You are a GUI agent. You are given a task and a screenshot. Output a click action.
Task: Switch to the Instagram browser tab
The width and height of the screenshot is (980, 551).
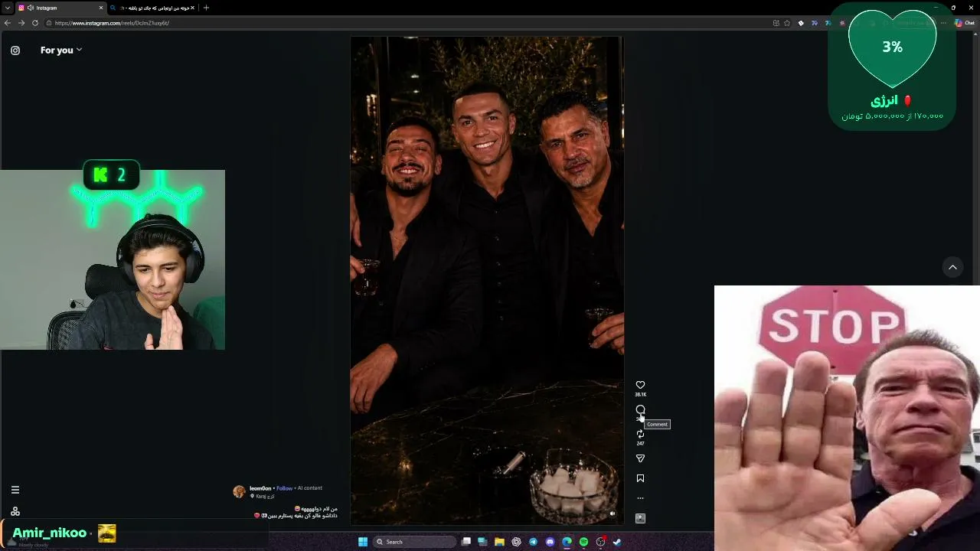[x=61, y=8]
